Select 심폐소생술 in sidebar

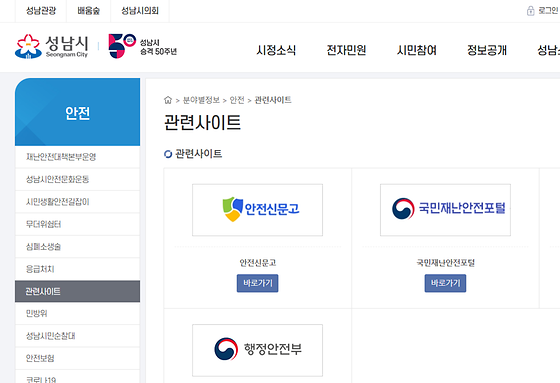click(78, 247)
